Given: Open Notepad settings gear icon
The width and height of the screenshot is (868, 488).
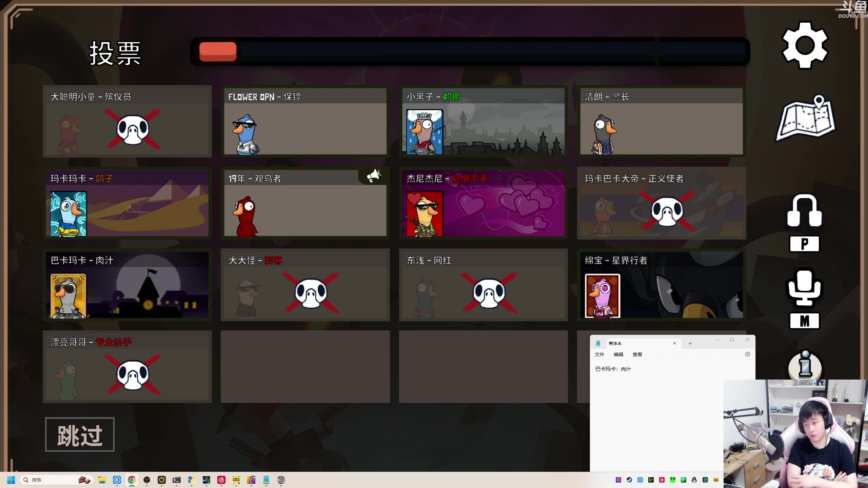Looking at the screenshot, I should click(747, 354).
